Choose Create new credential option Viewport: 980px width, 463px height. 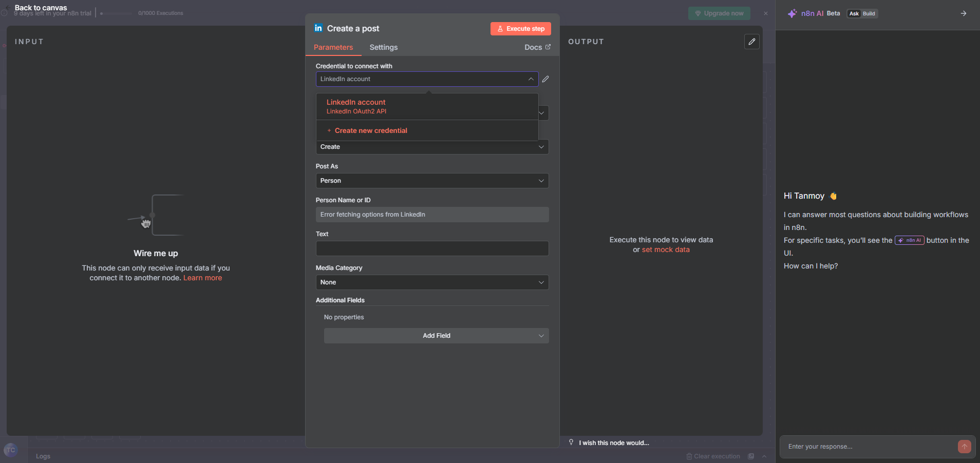click(x=371, y=131)
